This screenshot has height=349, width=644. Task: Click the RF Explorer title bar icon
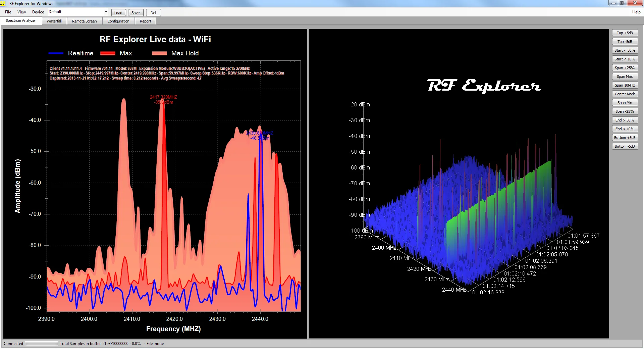[3, 3]
